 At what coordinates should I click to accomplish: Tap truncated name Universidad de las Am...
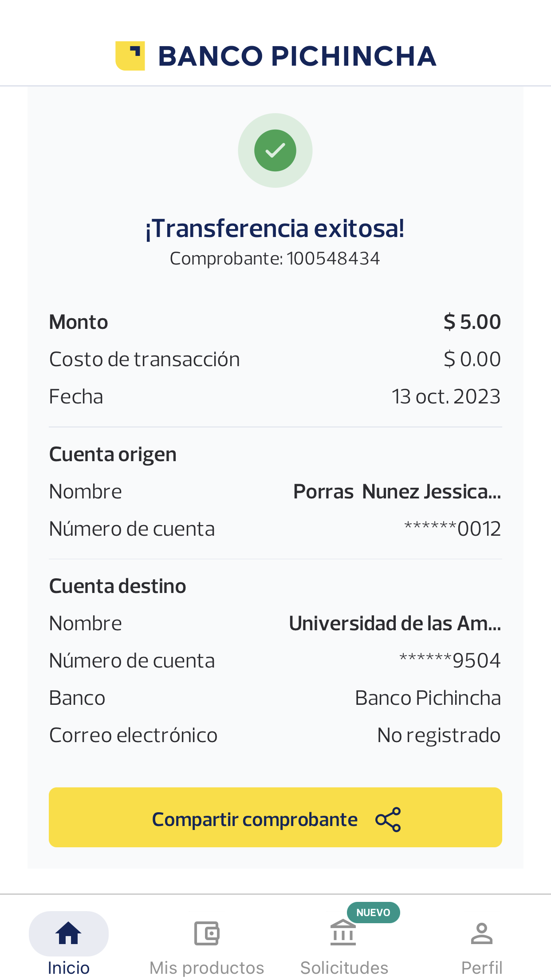tap(395, 624)
